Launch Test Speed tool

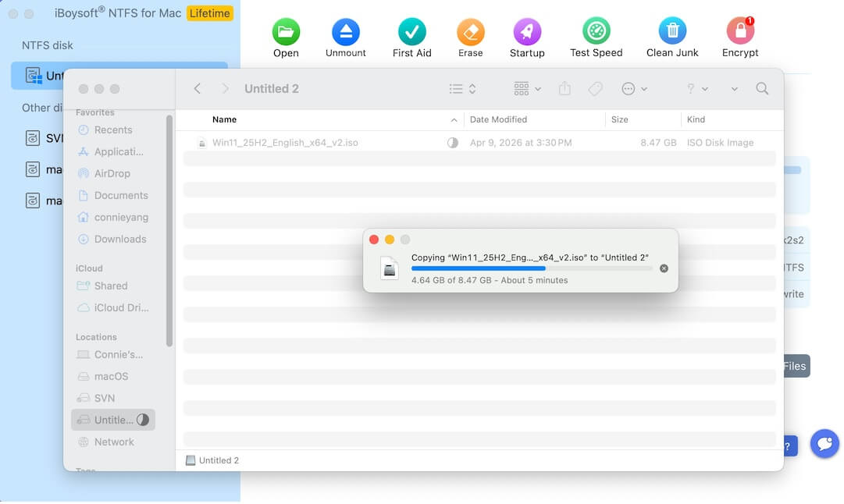tap(596, 32)
